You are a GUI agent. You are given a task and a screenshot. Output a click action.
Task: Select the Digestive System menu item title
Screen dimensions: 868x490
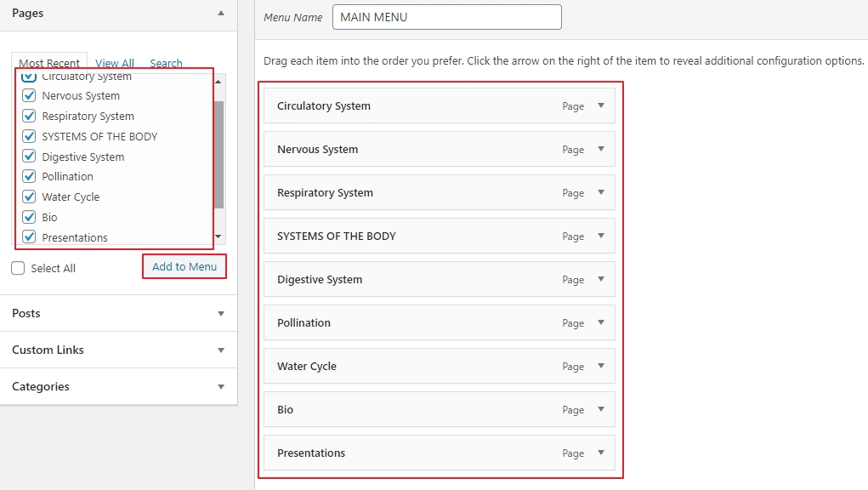tap(320, 280)
